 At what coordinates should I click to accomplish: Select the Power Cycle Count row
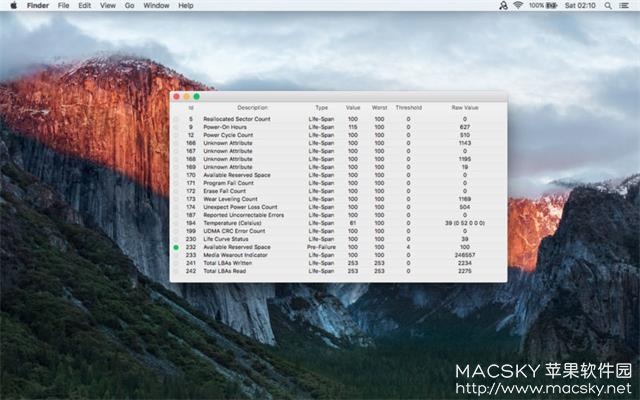click(x=338, y=135)
